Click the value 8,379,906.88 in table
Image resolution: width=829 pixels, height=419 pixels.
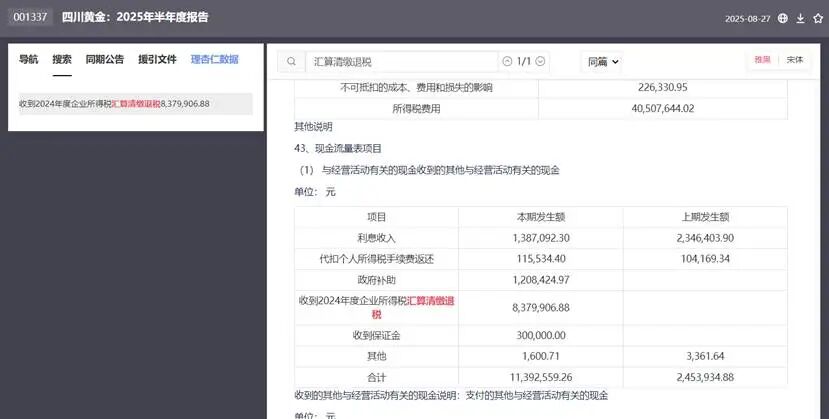(541, 308)
